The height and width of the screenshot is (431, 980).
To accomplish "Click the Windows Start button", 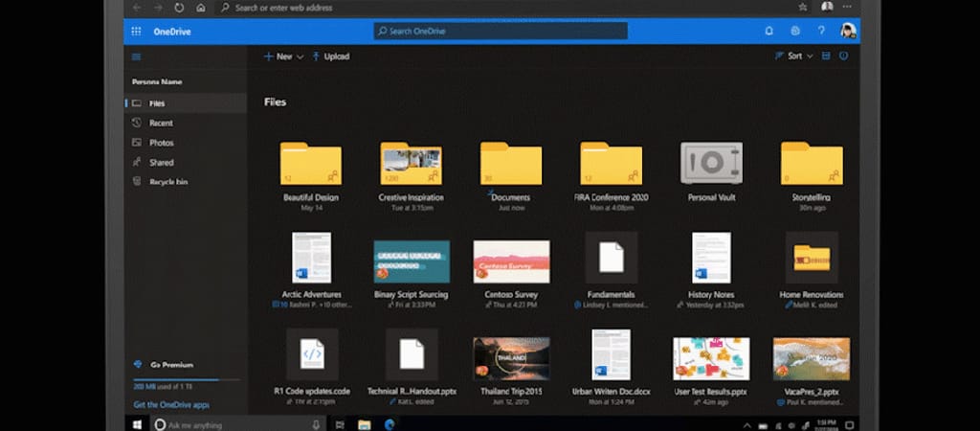I will (137, 424).
